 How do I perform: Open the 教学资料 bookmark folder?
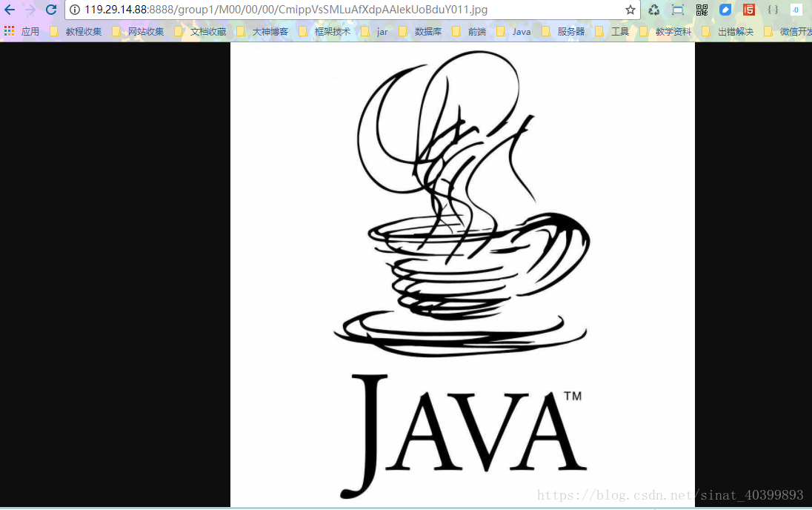pyautogui.click(x=665, y=32)
